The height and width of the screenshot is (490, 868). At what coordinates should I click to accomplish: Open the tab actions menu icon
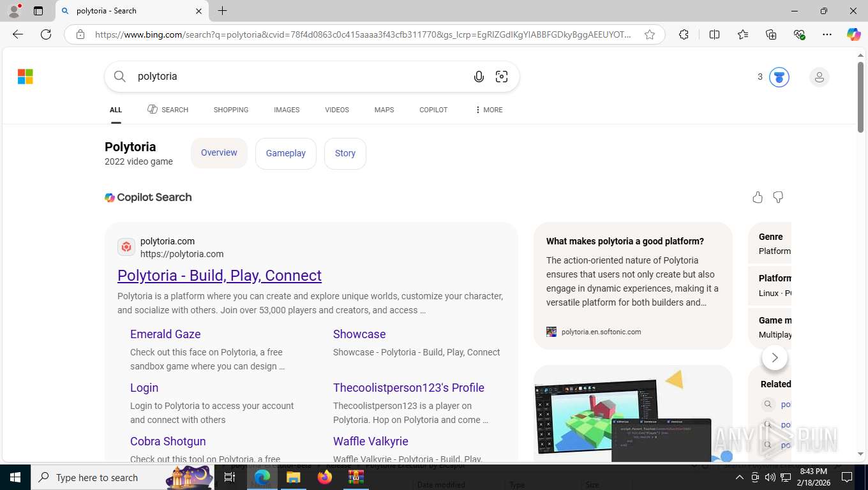pos(38,11)
